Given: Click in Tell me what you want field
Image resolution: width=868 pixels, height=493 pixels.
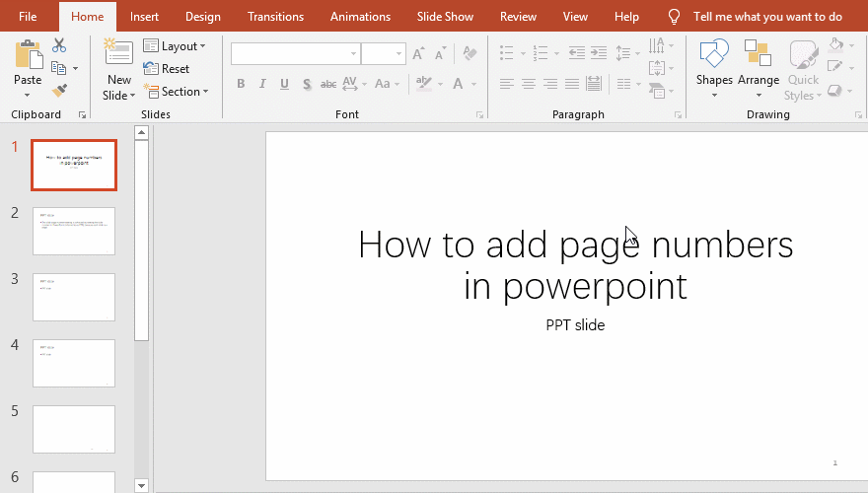Looking at the screenshot, I should (767, 17).
